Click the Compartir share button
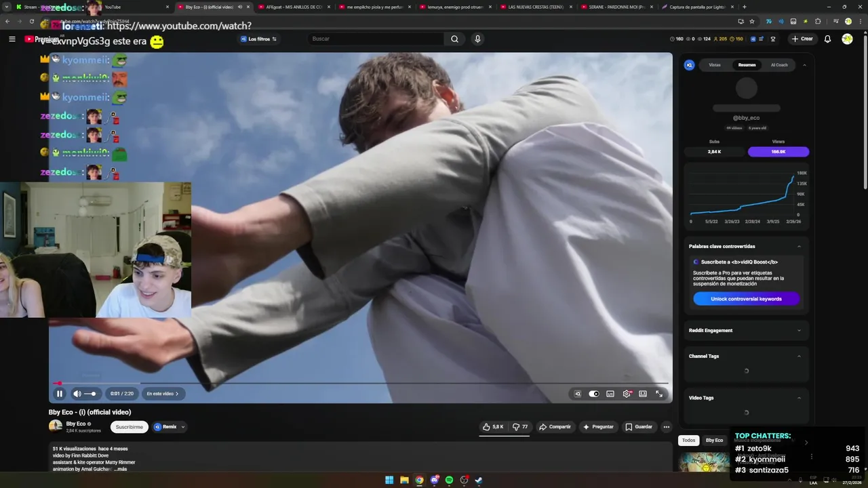This screenshot has height=488, width=868. pos(555,427)
